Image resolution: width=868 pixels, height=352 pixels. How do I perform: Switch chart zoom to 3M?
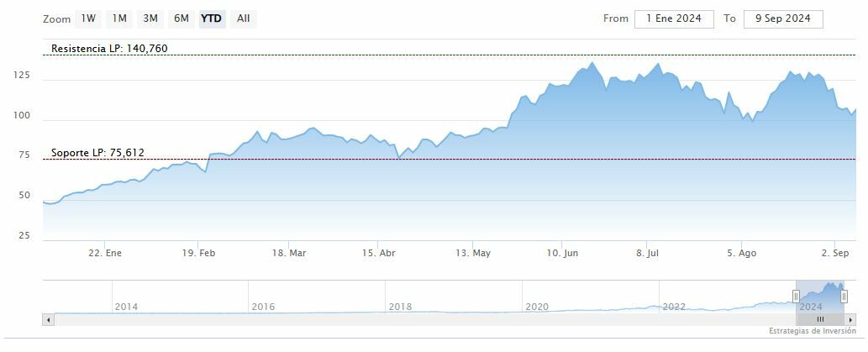(150, 18)
